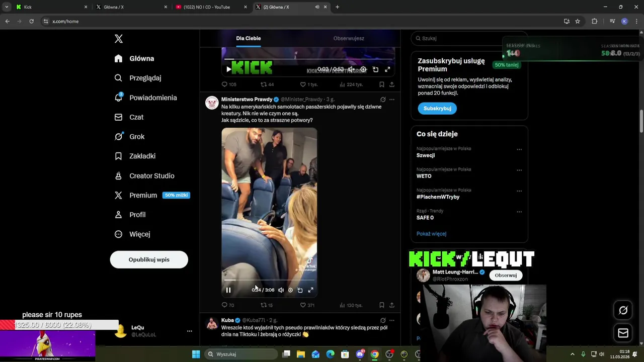Switch to the Obserwujesz tab
Viewport: 644px width, 362px height.
(349, 38)
